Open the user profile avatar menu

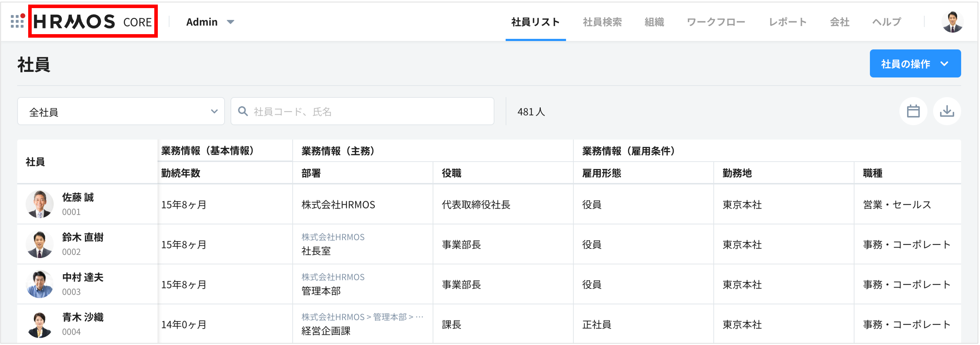(952, 22)
